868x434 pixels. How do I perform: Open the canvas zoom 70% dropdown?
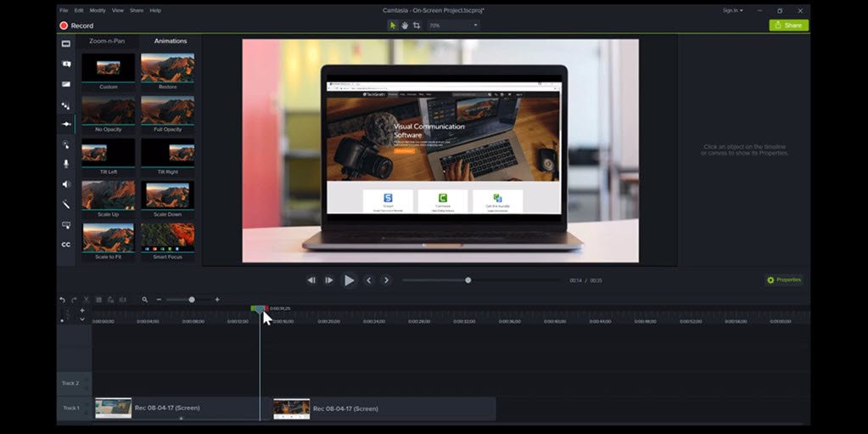[453, 25]
